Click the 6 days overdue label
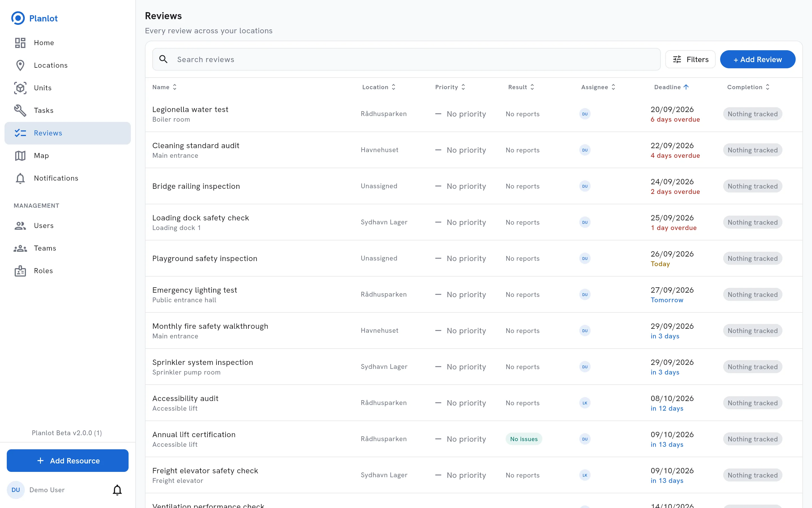Screen dimensions: 812x508 675,120
